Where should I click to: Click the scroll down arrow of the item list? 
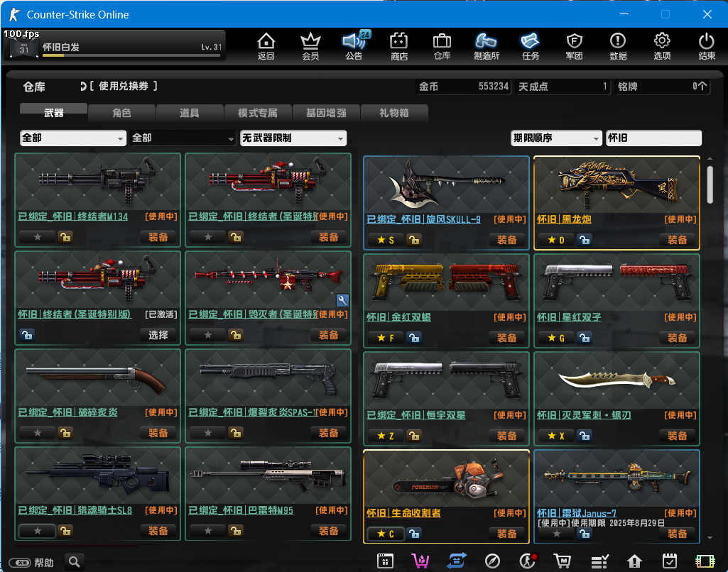pos(710,538)
